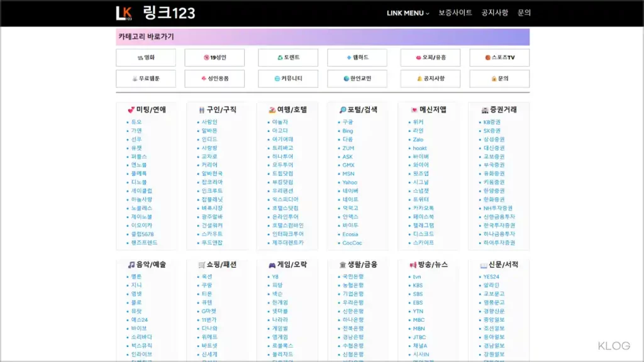The image size is (644, 362).
Task: Click the music note icon beside 음악/예술
Action: [x=131, y=265]
